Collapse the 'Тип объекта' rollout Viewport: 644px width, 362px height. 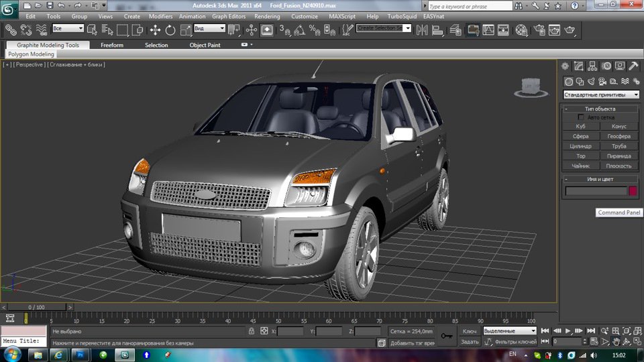566,109
